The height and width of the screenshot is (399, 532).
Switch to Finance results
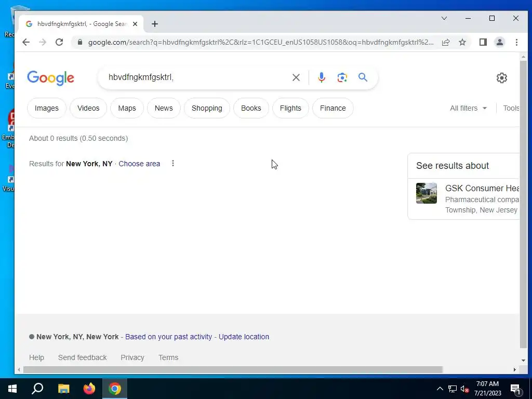[x=333, y=108]
